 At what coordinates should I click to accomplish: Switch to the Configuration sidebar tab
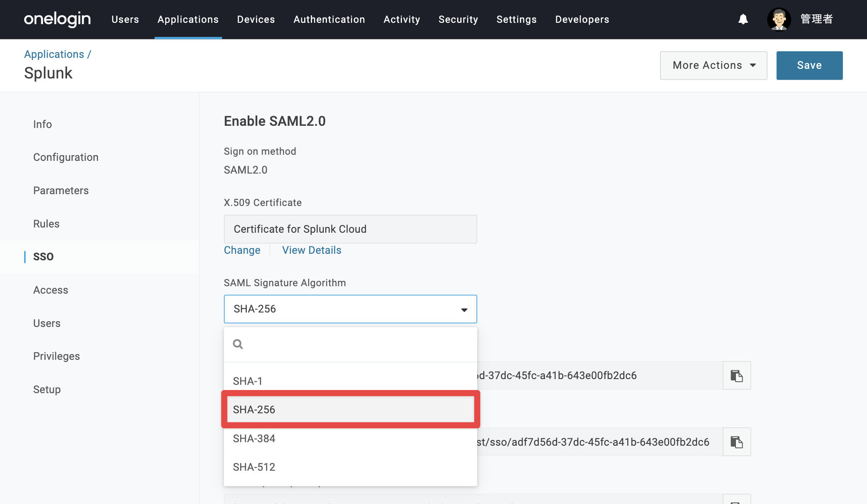tap(66, 157)
